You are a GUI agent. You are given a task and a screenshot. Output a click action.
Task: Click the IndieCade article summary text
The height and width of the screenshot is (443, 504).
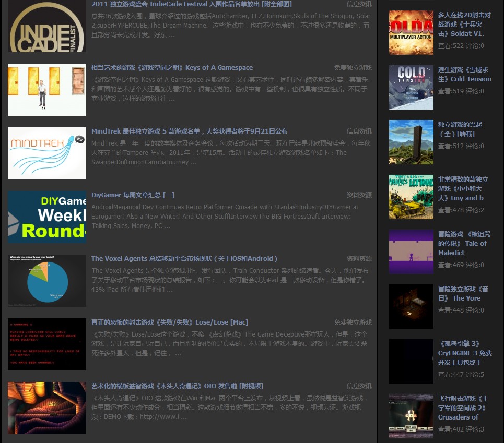[x=231, y=26]
